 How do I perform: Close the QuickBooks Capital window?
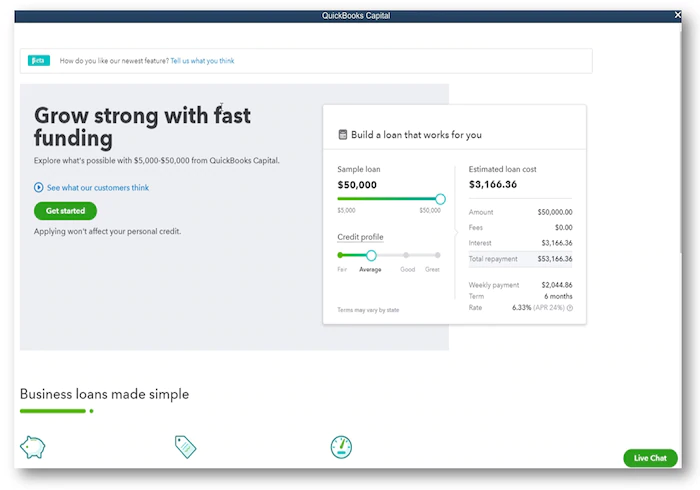677,15
